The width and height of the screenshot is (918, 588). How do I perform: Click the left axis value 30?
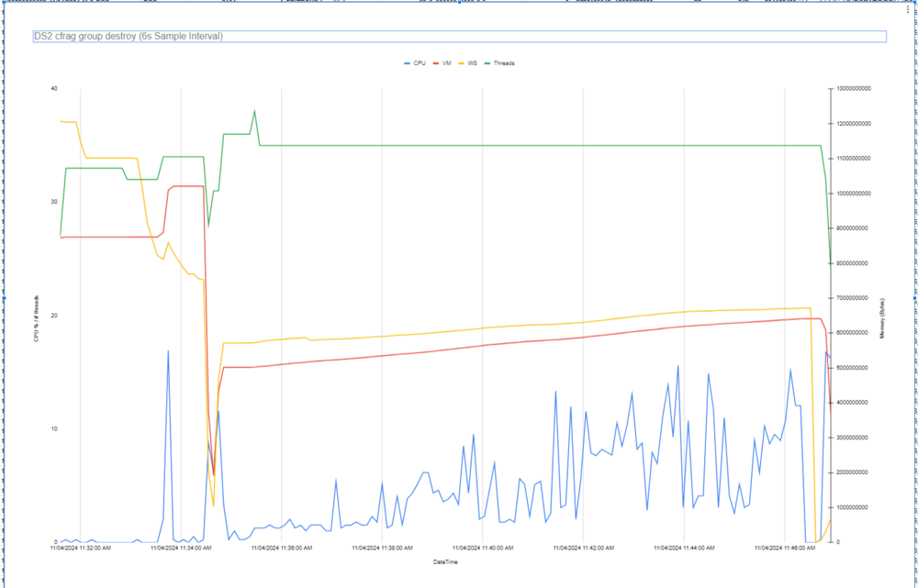click(54, 202)
